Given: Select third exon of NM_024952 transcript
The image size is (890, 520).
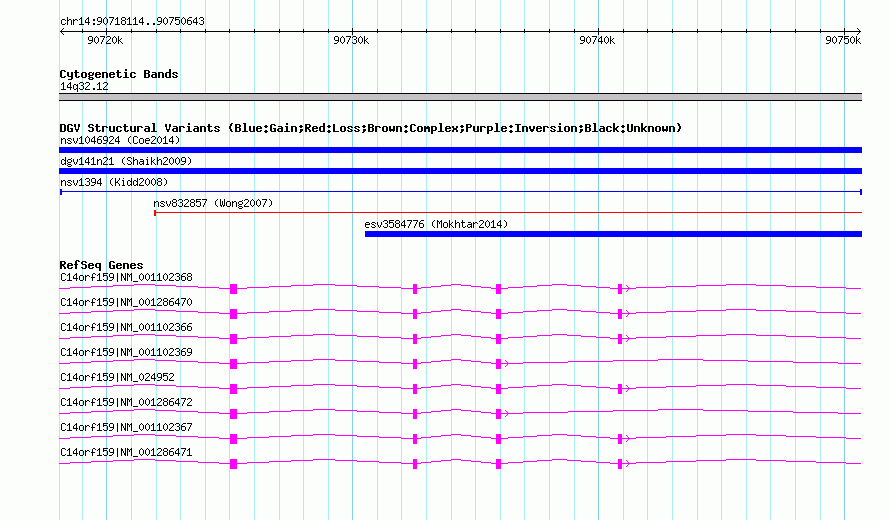Looking at the screenshot, I should point(498,389).
